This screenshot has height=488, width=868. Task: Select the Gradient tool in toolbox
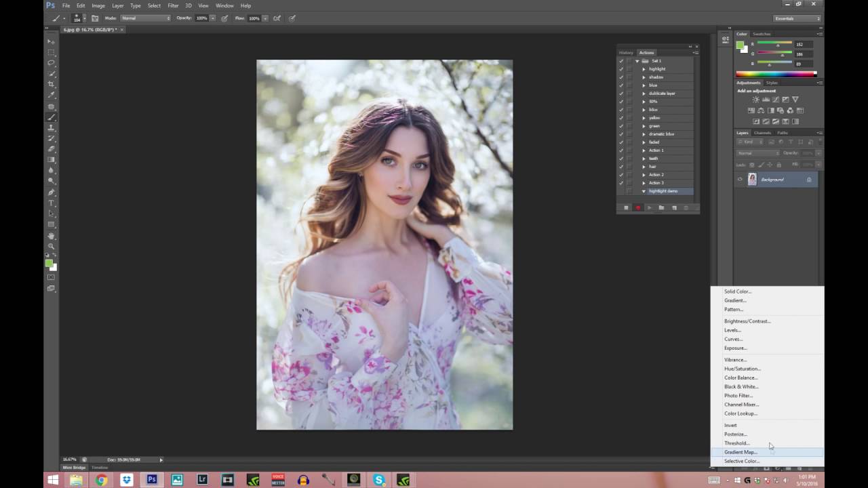tap(52, 160)
